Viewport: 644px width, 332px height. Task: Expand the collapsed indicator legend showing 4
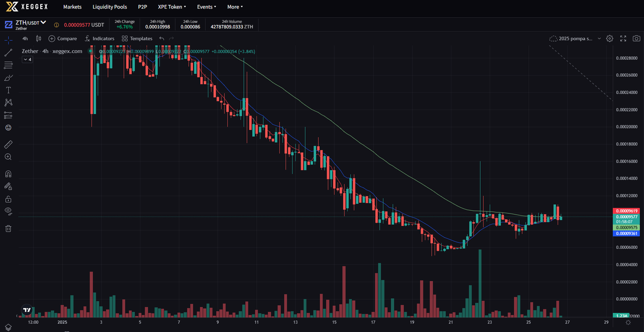tap(27, 60)
